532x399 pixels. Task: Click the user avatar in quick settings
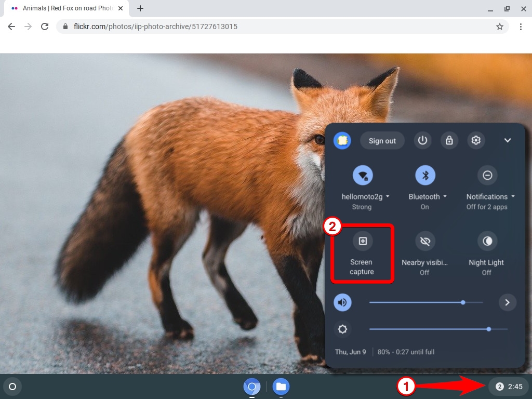(342, 140)
